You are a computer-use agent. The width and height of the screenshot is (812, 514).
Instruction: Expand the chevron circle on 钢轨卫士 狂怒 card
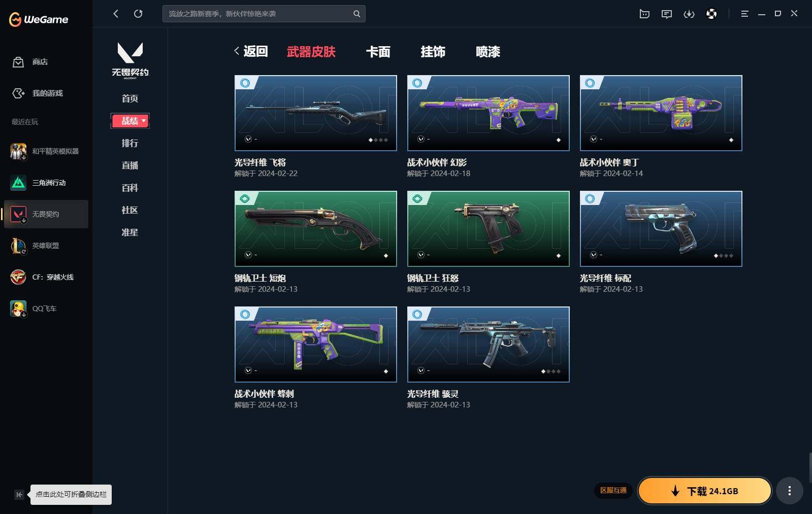pyautogui.click(x=421, y=255)
